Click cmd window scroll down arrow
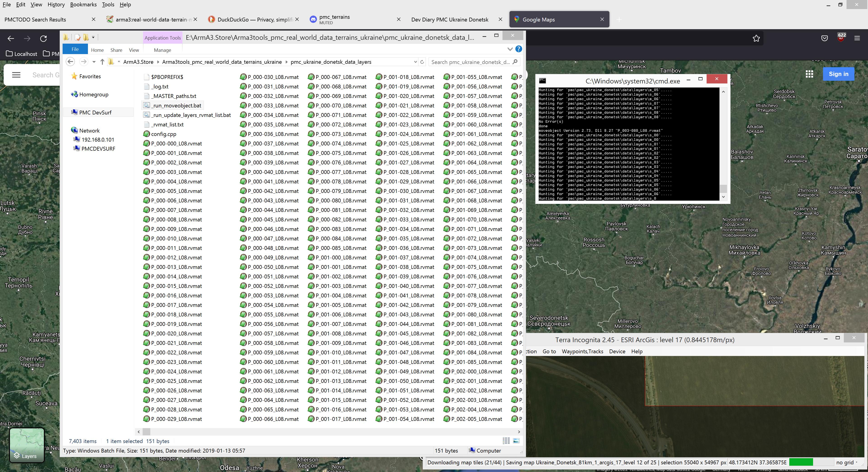This screenshot has height=472, width=868. pyautogui.click(x=723, y=197)
